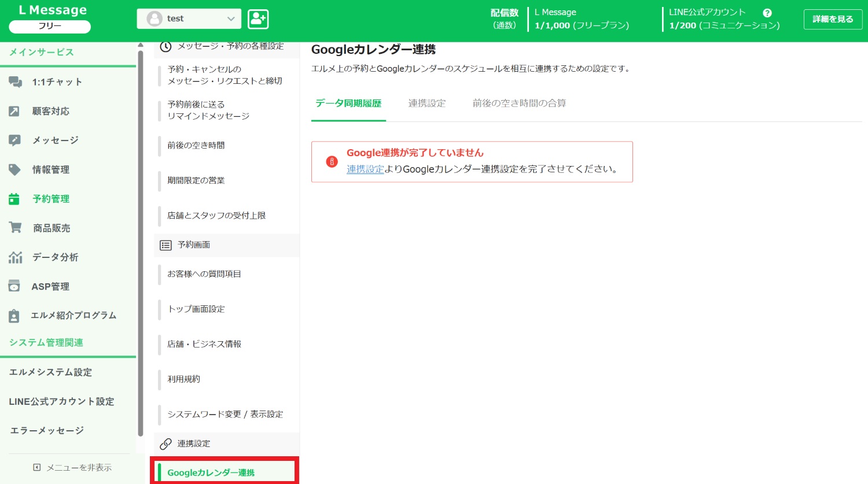Click the メッセージ sidebar icon
The height and width of the screenshot is (484, 868).
pos(14,141)
